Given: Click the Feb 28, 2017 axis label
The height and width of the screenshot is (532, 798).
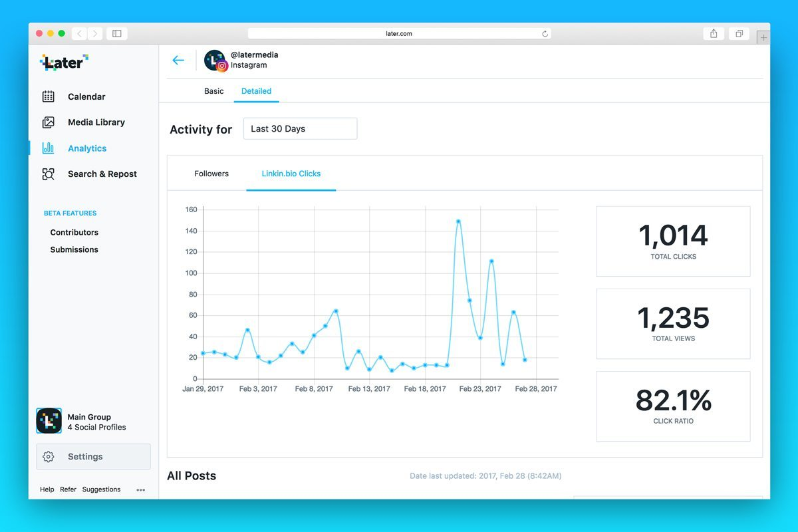Looking at the screenshot, I should click(x=536, y=389).
